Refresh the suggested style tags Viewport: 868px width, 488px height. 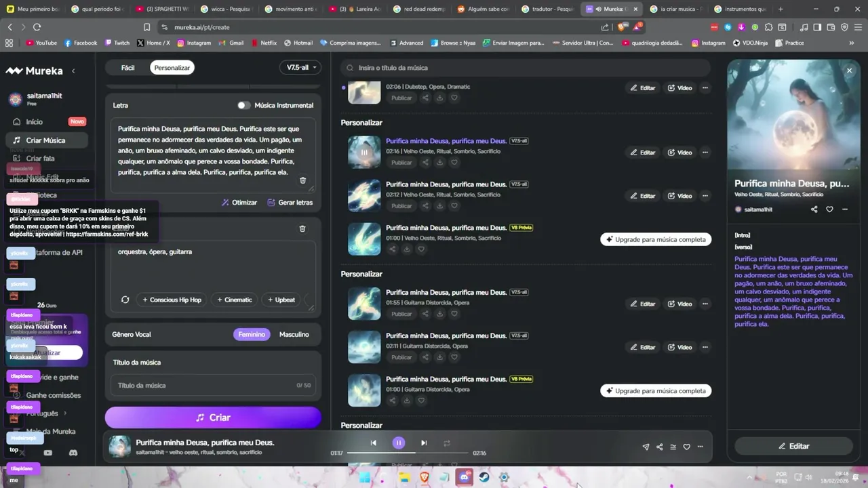(x=125, y=300)
